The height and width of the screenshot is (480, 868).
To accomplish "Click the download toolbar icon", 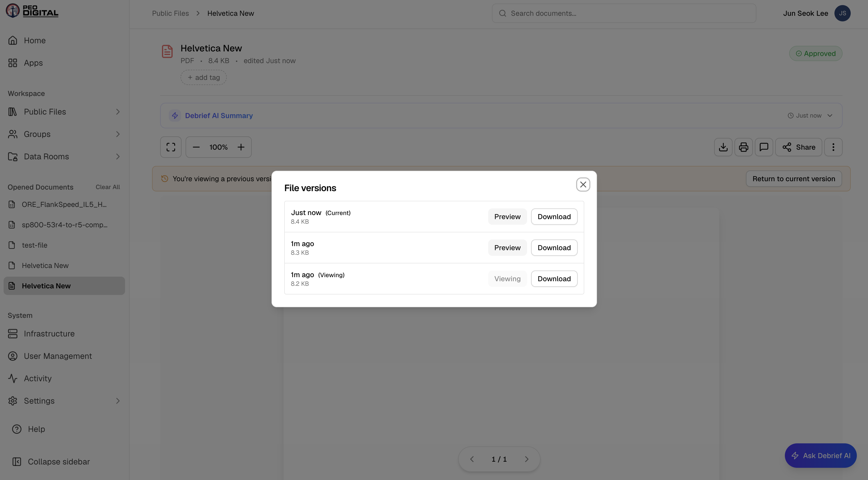I will point(723,147).
